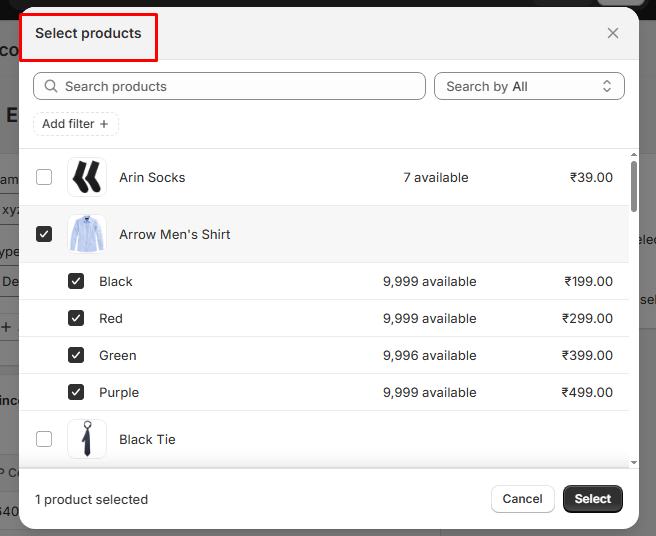Open the Add filter menu
Image resolution: width=656 pixels, height=536 pixels.
click(76, 124)
